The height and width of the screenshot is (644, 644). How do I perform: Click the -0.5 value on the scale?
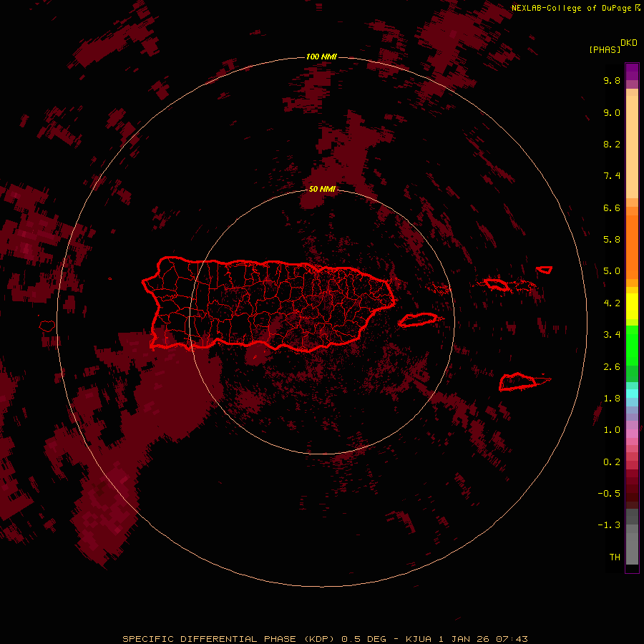point(609,494)
